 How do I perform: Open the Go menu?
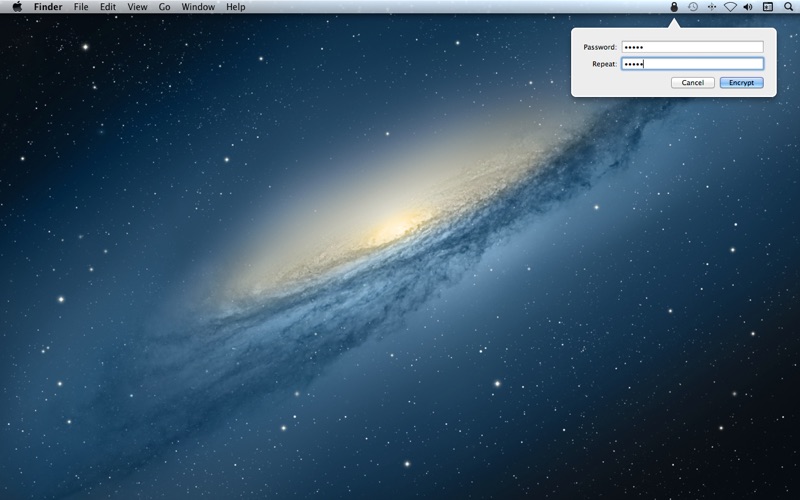coord(164,7)
